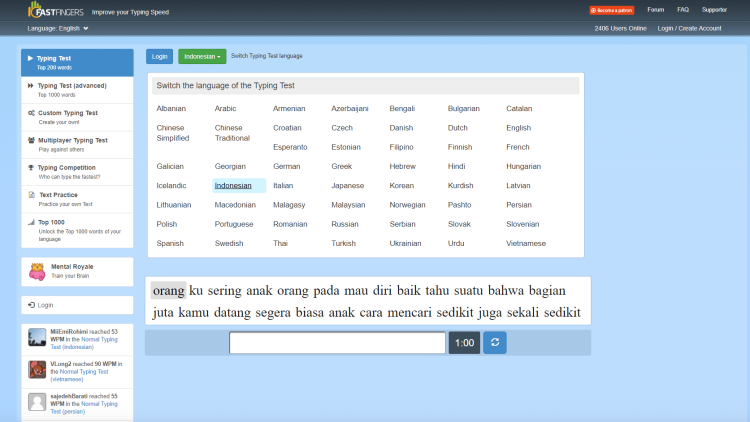Click the 1:00 countdown timer
The width and height of the screenshot is (750, 422).
coord(464,343)
